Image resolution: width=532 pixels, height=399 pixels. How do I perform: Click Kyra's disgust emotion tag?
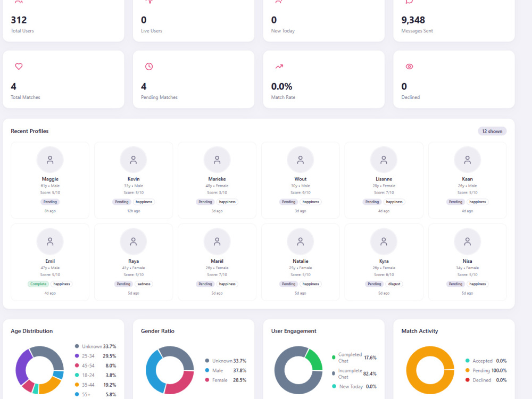(394, 284)
